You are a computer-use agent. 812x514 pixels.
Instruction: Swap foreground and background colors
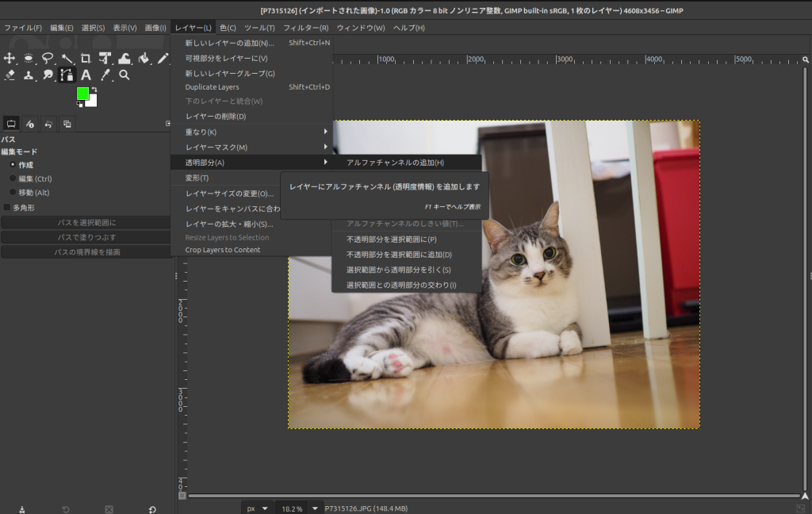point(94,90)
